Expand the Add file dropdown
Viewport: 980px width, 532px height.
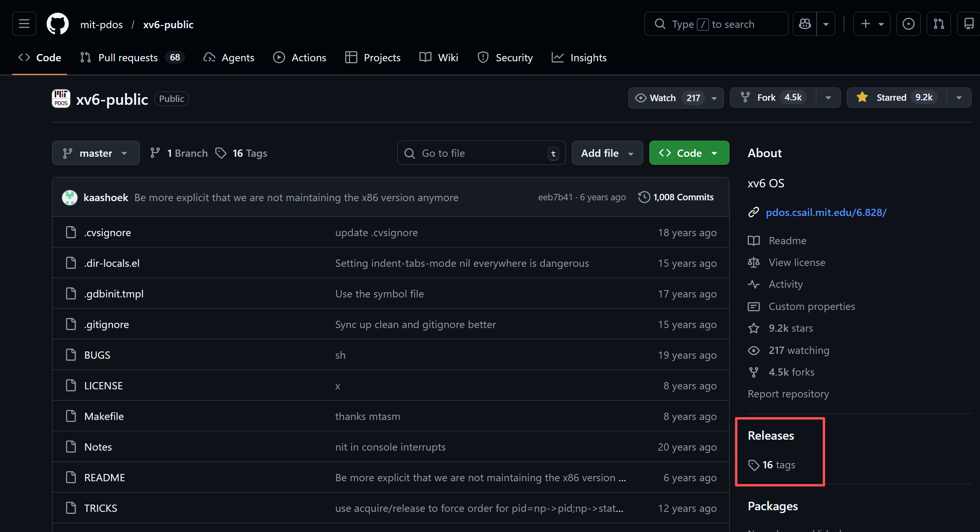(607, 153)
